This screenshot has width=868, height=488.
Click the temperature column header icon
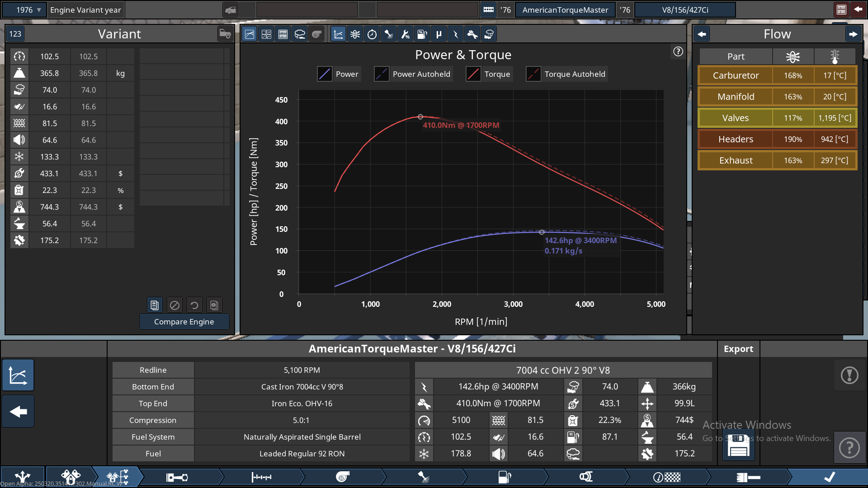click(835, 56)
